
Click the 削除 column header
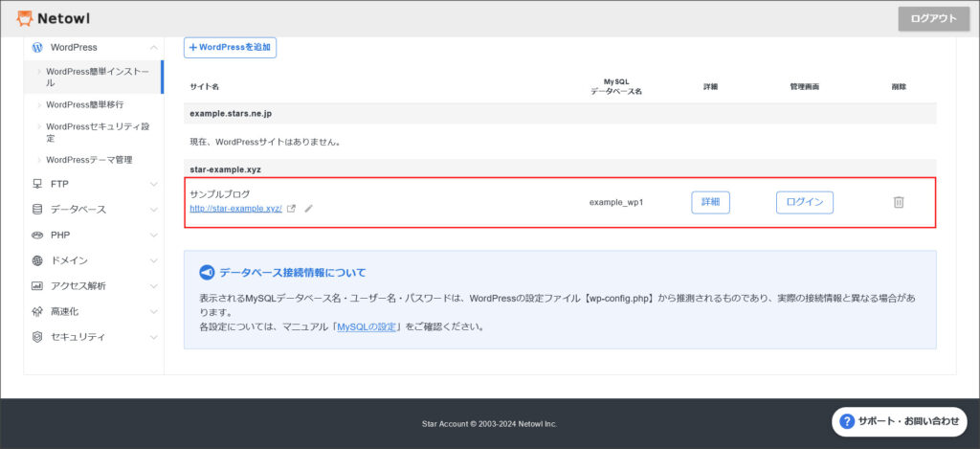point(899,87)
